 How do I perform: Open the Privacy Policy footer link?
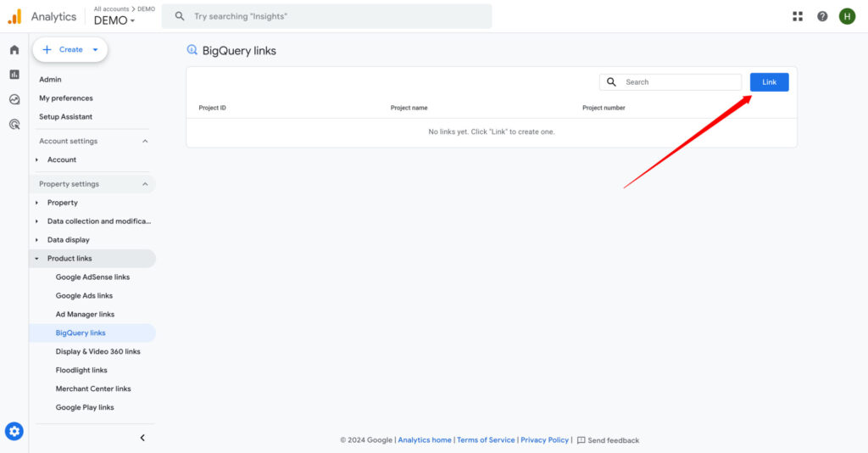[x=544, y=440]
